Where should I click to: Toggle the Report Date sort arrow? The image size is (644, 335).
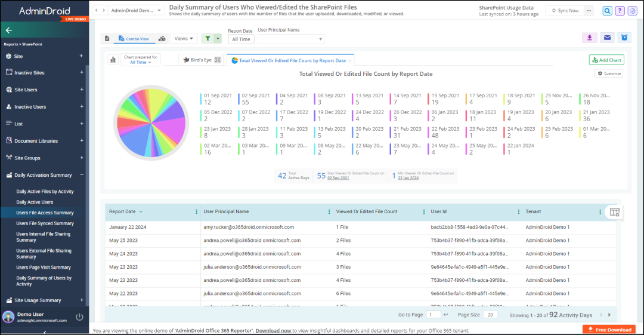coord(141,212)
